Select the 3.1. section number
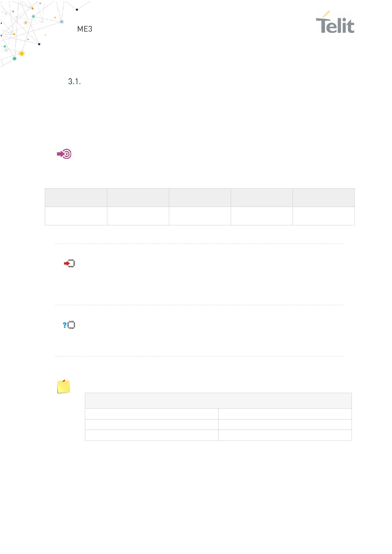Screen dimensions: 392x554 74,82
